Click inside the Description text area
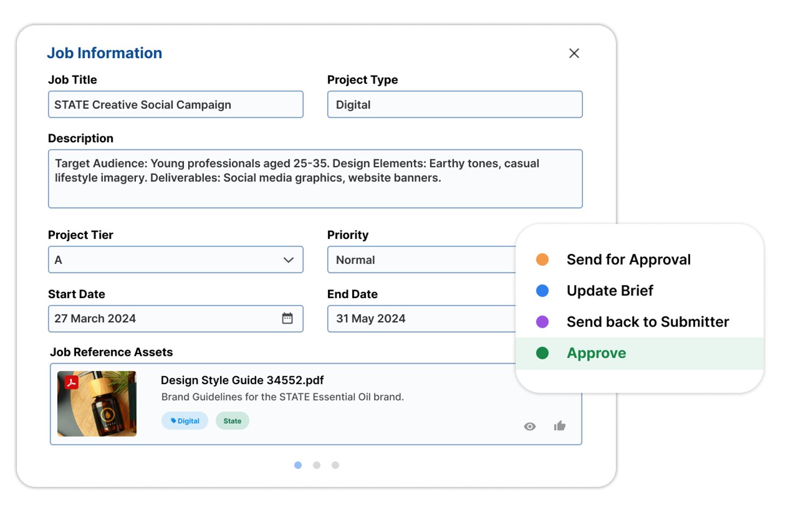The height and width of the screenshot is (532, 798). 315,178
